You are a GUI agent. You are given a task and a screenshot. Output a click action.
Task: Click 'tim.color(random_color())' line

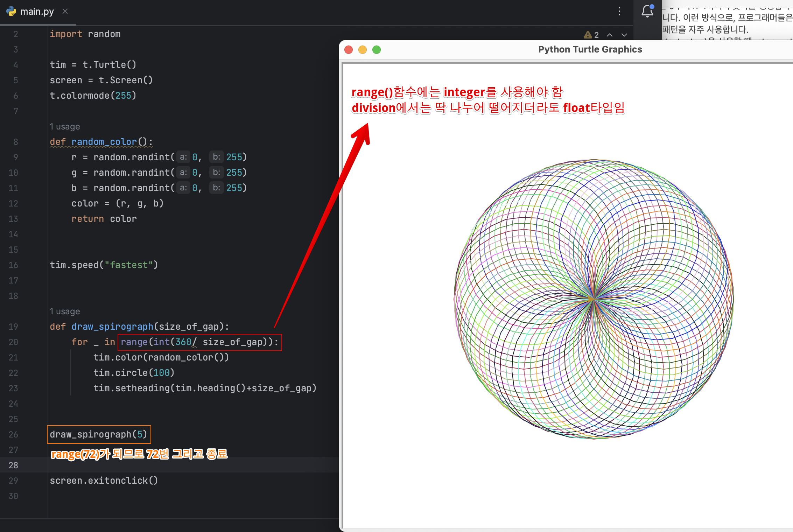click(161, 357)
